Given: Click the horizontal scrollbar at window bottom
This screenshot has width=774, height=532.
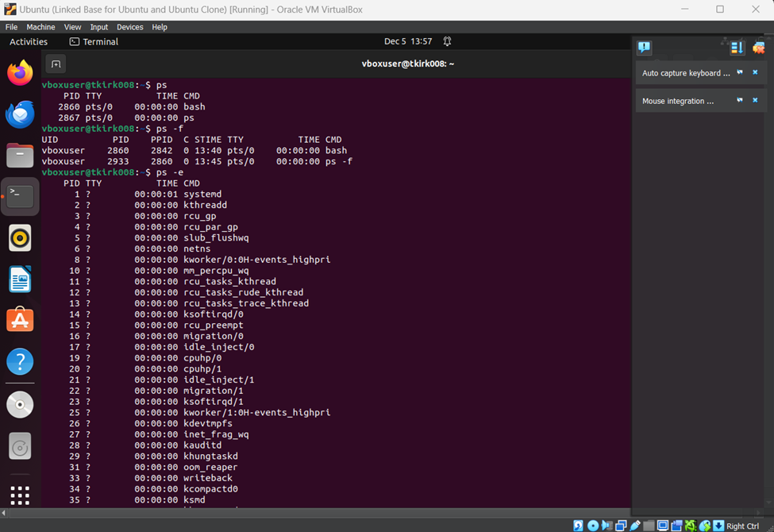Looking at the screenshot, I should pos(318,513).
